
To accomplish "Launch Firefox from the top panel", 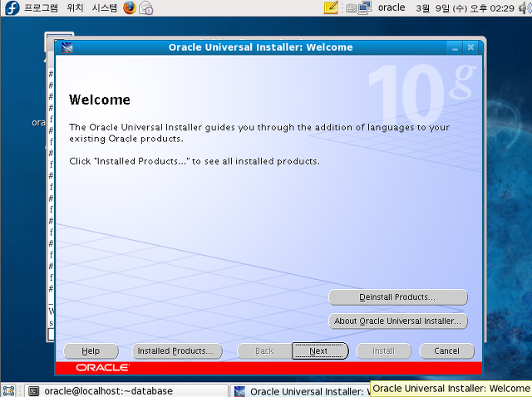I will point(130,7).
